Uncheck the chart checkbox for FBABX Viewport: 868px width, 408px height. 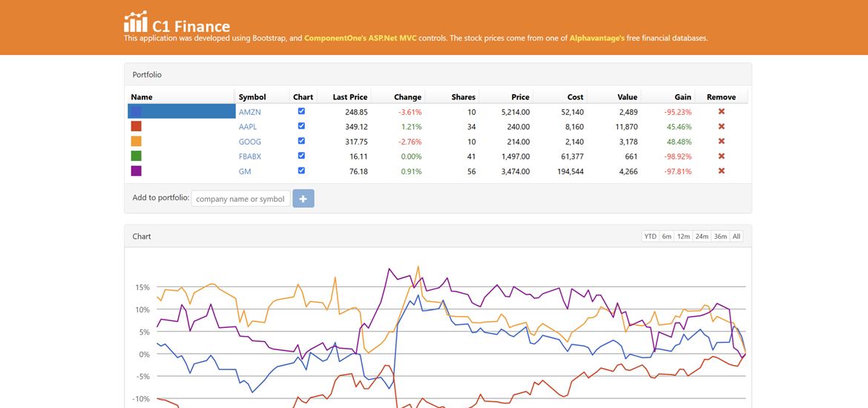pos(302,156)
